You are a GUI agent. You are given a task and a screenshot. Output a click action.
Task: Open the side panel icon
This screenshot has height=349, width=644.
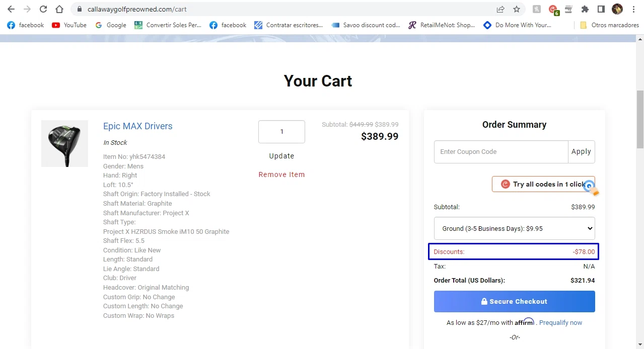pos(601,9)
